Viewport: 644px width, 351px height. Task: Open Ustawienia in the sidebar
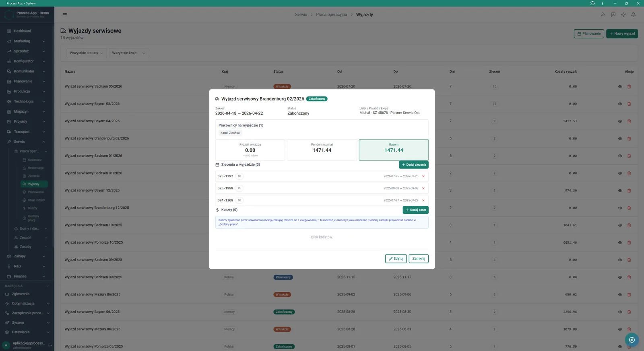[27, 332]
